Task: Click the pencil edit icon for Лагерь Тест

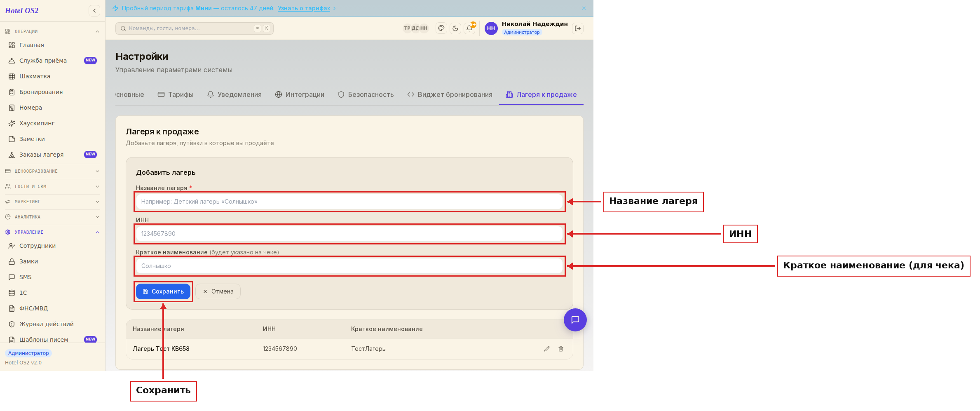Action: (x=547, y=349)
